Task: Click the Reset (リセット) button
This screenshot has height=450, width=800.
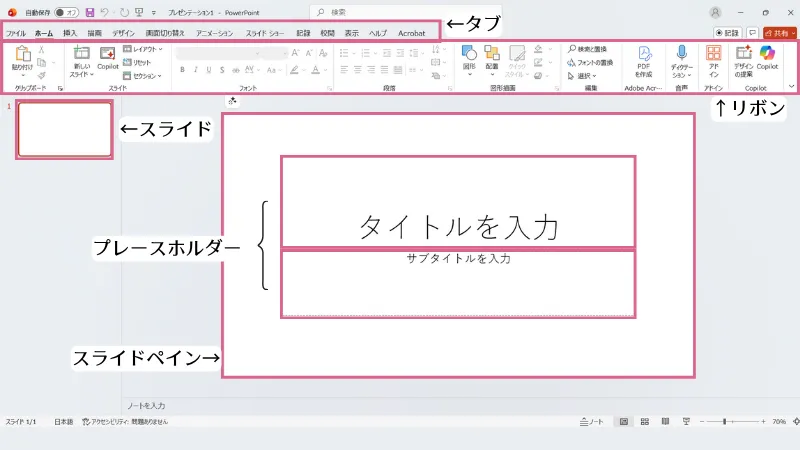Action: tap(141, 62)
